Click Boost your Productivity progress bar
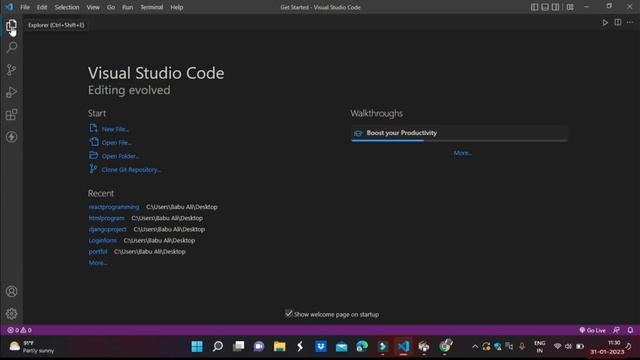The image size is (640, 360). pyautogui.click(x=460, y=140)
